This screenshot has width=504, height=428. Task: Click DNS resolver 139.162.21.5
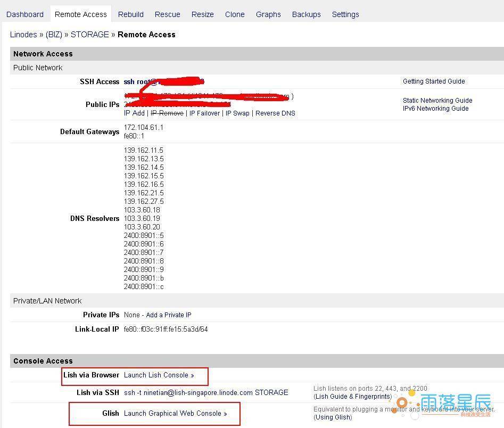click(x=144, y=193)
